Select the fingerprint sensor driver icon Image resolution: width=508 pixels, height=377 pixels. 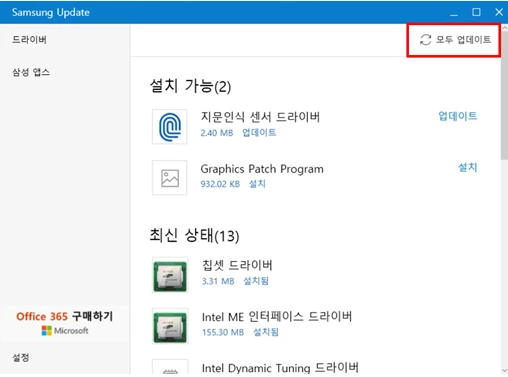coord(170,127)
